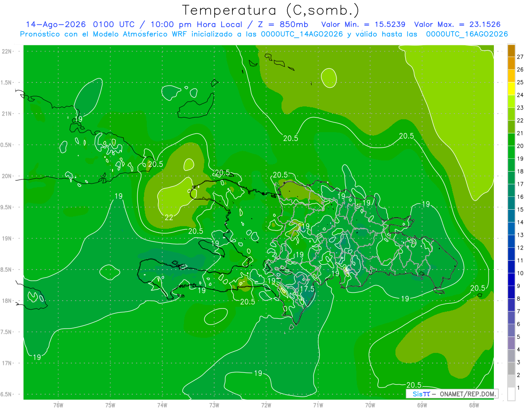Pick the green legend swatch between 19 and 20
532x411 pixels.
pos(511,152)
